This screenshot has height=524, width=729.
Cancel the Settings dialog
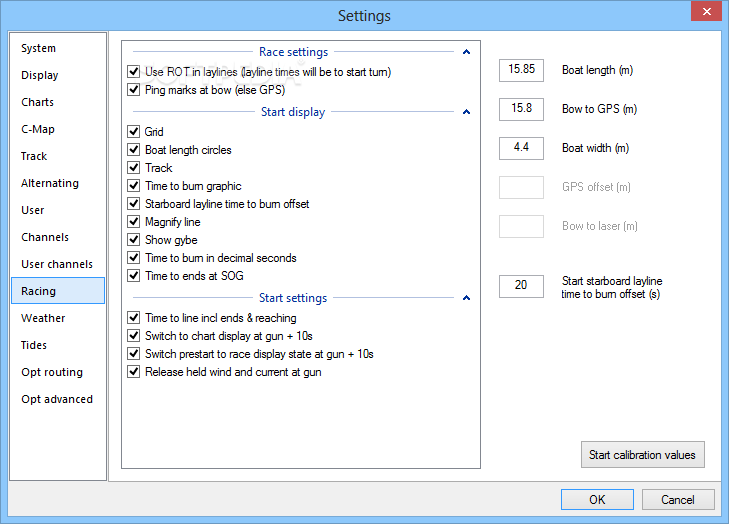pyautogui.click(x=678, y=499)
